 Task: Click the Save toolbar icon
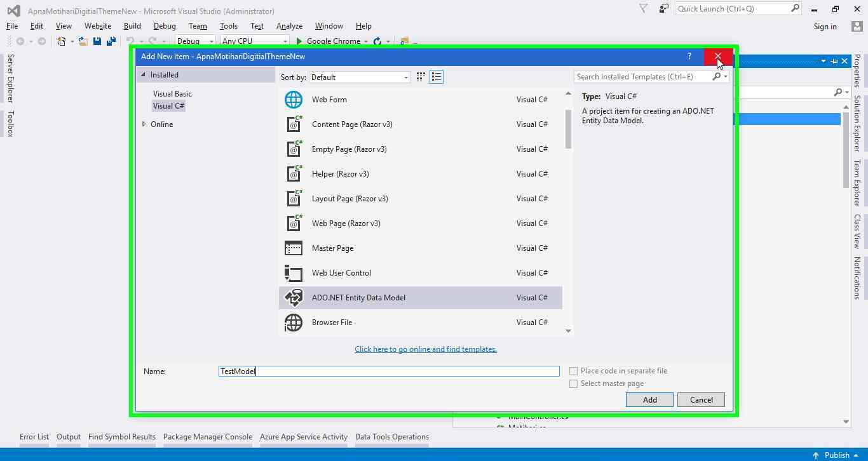[97, 41]
